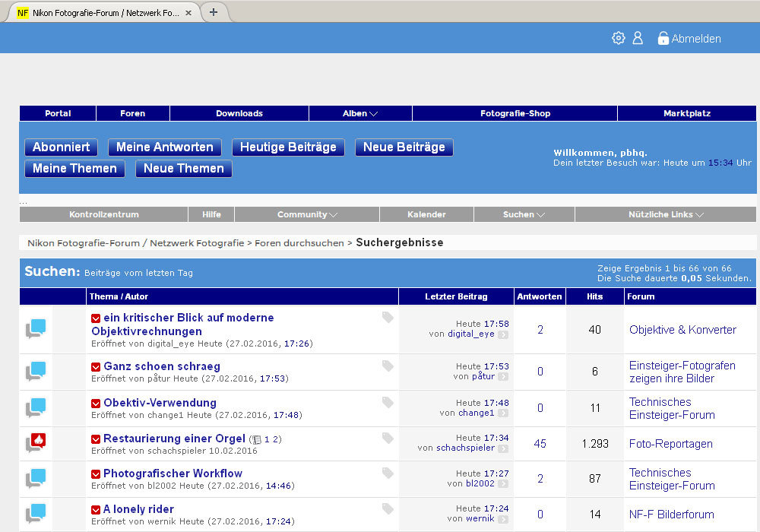Click multi-page icon beside 'Restaurierung einer Orgel'
This screenshot has width=760, height=532.
point(256,440)
